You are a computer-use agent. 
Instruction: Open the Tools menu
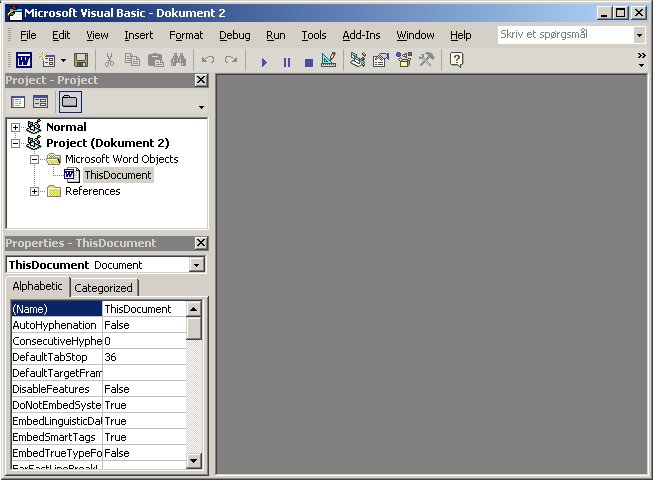tap(314, 35)
